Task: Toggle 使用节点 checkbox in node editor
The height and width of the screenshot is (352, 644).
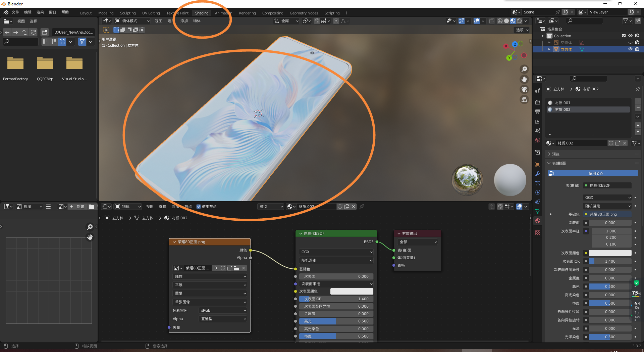Action: pyautogui.click(x=199, y=207)
